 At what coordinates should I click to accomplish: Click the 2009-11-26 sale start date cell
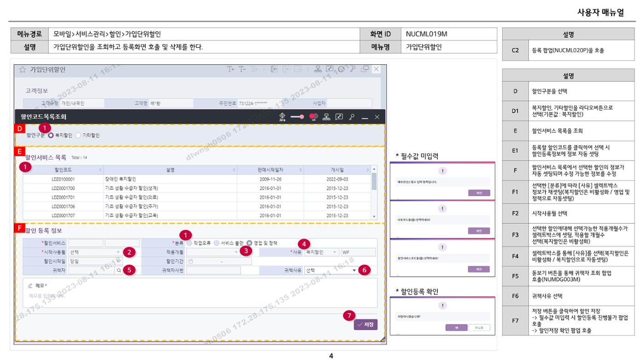pyautogui.click(x=271, y=179)
